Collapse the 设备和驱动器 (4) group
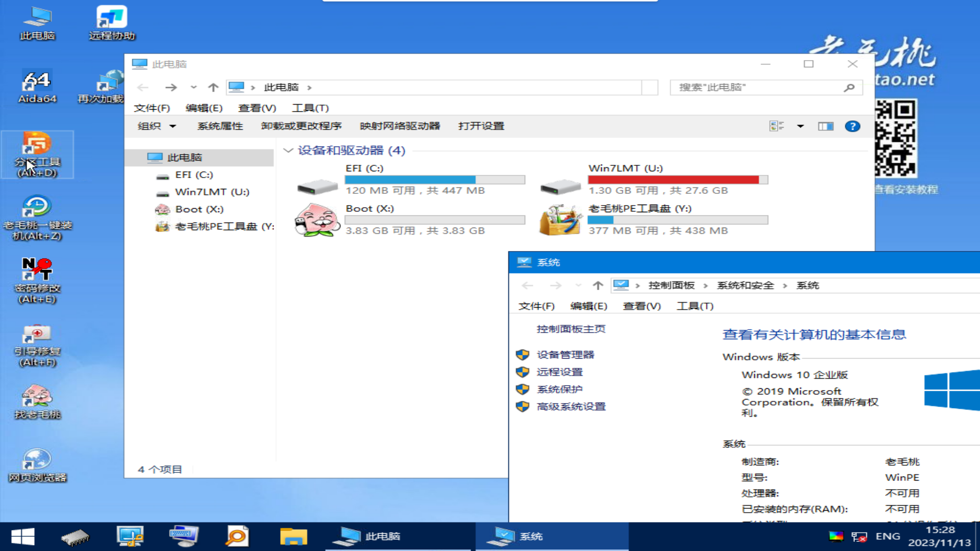Viewport: 980px width, 551px height. coord(288,151)
